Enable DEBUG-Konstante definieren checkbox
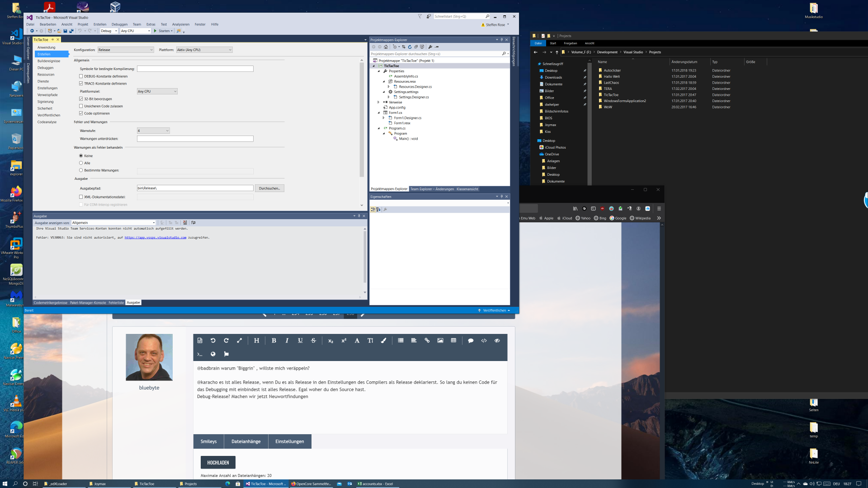 [x=81, y=76]
